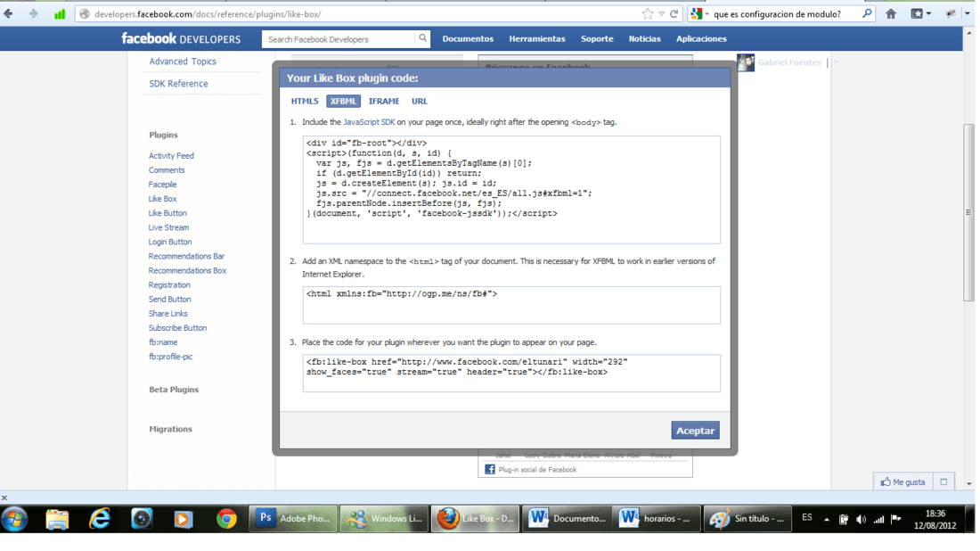The height and width of the screenshot is (551, 980).
Task: Open Google search engine selector
Action: click(699, 13)
